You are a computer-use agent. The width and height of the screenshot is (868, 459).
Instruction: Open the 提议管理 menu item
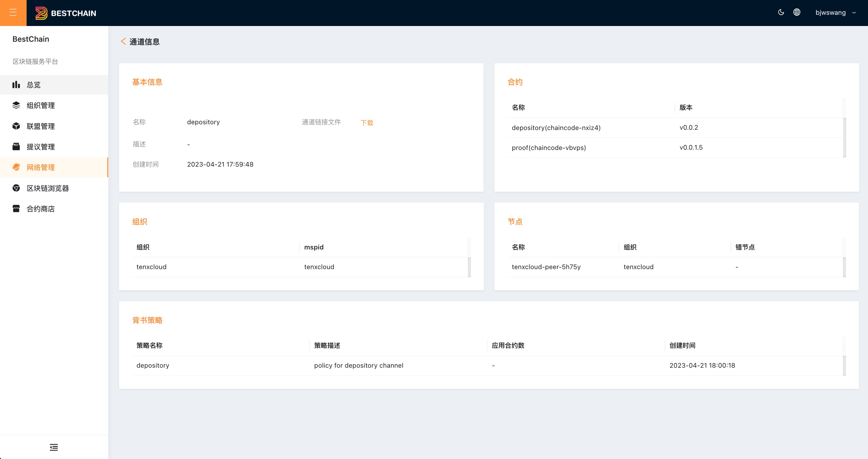click(x=54, y=147)
